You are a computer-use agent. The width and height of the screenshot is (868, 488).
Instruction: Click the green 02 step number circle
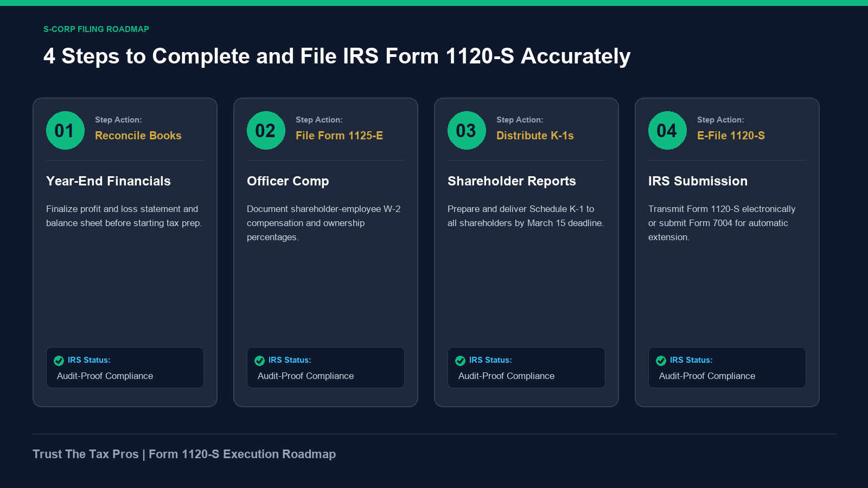click(x=266, y=130)
